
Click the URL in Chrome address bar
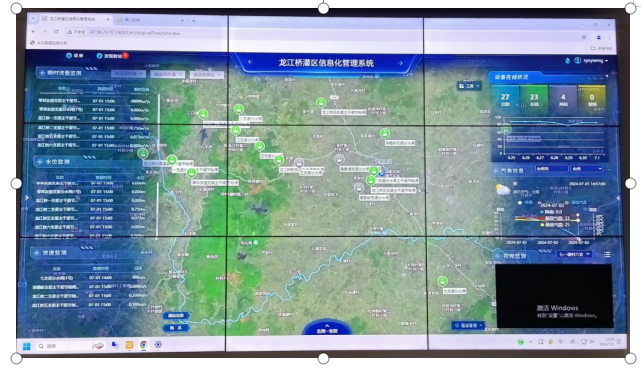tap(134, 33)
